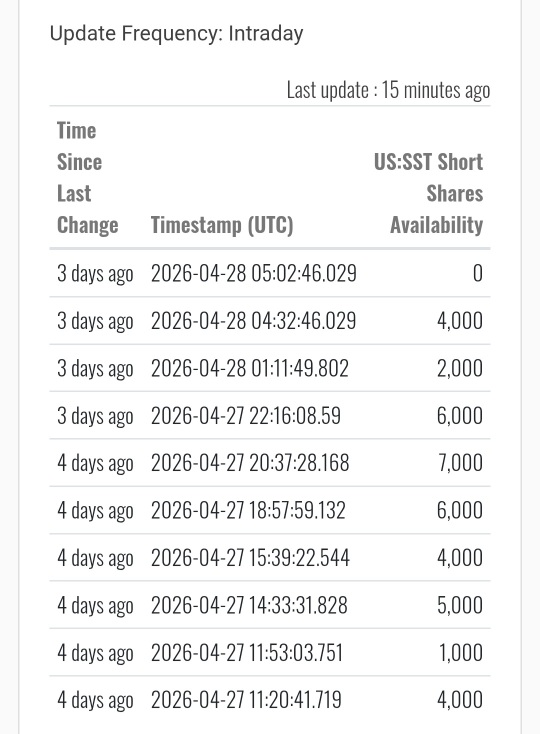
Task: Click the Last update 15 minutes ago text
Action: (x=388, y=90)
